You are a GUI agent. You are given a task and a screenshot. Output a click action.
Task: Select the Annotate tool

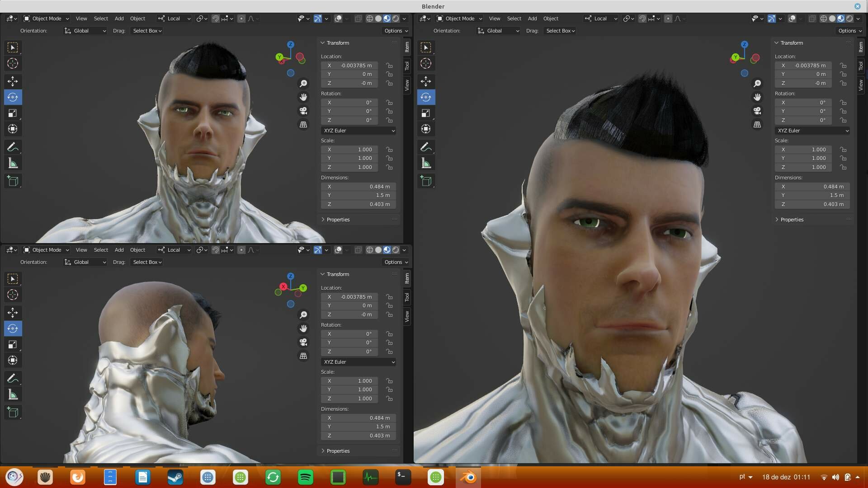point(13,147)
